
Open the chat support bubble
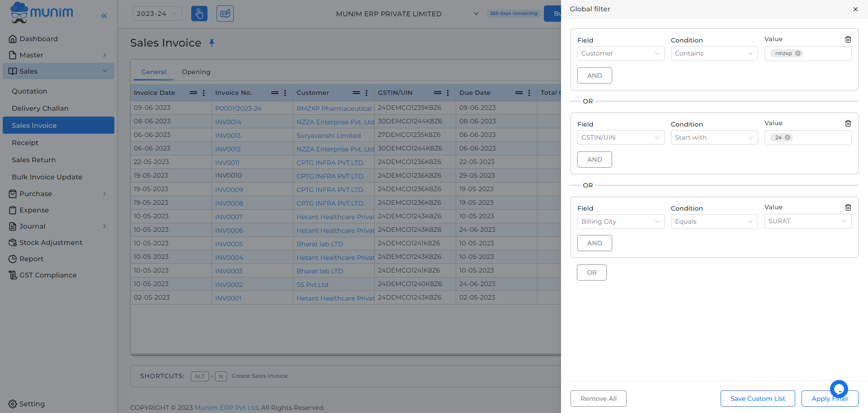pyautogui.click(x=839, y=389)
